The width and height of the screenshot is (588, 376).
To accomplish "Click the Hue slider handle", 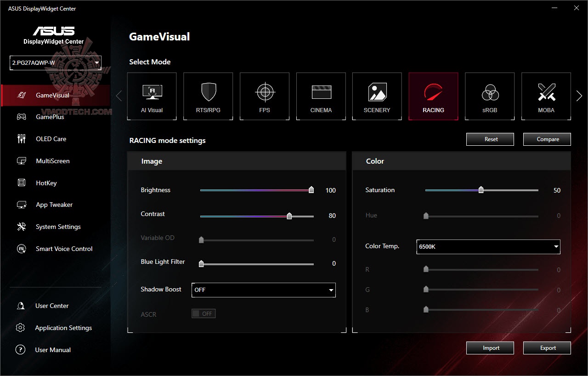I will pyautogui.click(x=426, y=216).
